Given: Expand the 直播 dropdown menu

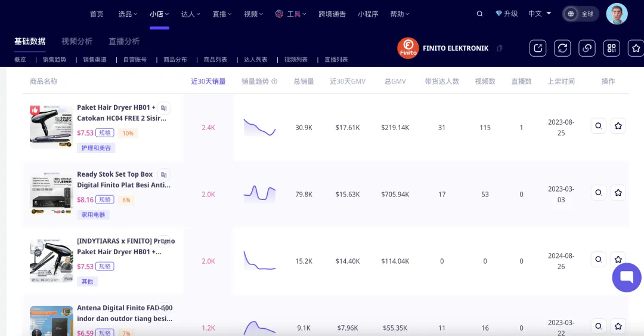Looking at the screenshot, I should click(x=222, y=14).
